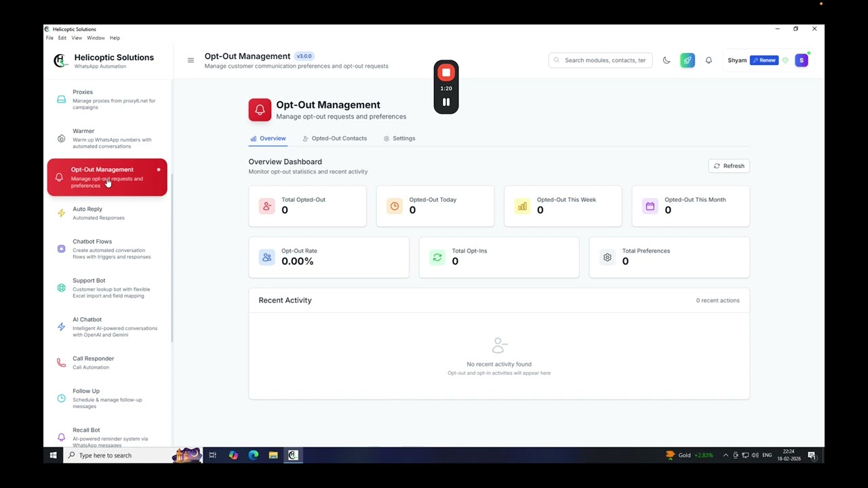Open the File menu
Screen dimensions: 868x488
50,38
